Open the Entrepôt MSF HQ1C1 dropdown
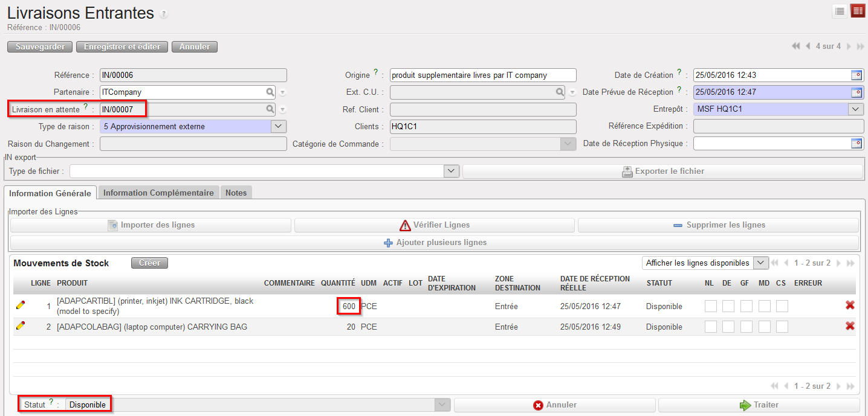 [856, 109]
